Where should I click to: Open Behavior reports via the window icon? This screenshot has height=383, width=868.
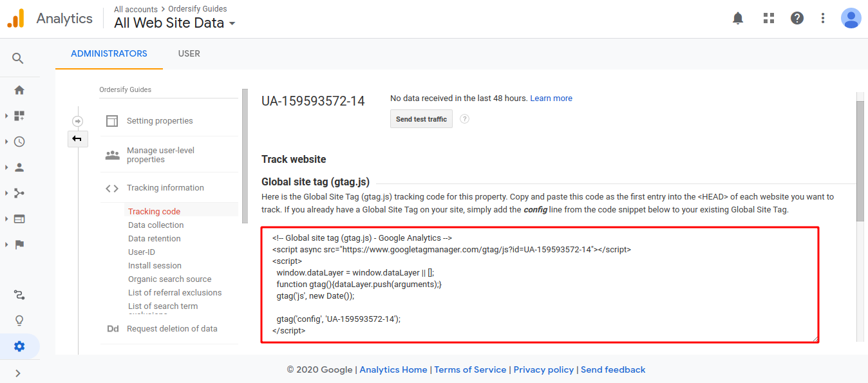pyautogui.click(x=19, y=219)
